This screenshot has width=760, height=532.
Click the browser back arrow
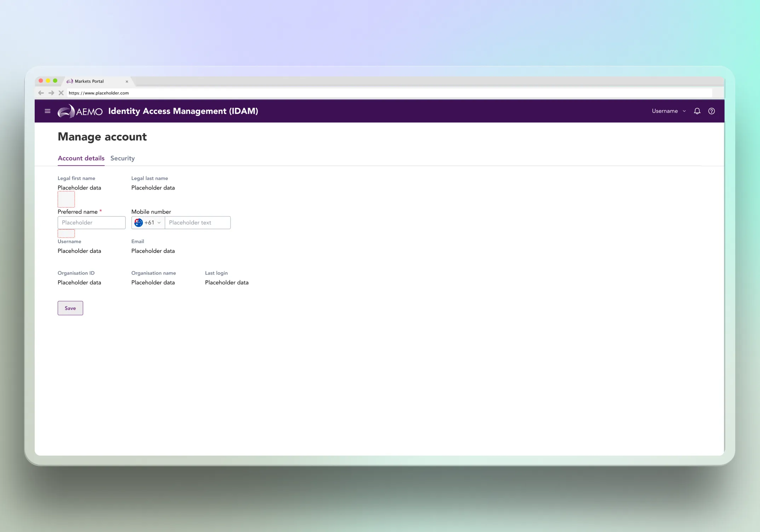(41, 93)
